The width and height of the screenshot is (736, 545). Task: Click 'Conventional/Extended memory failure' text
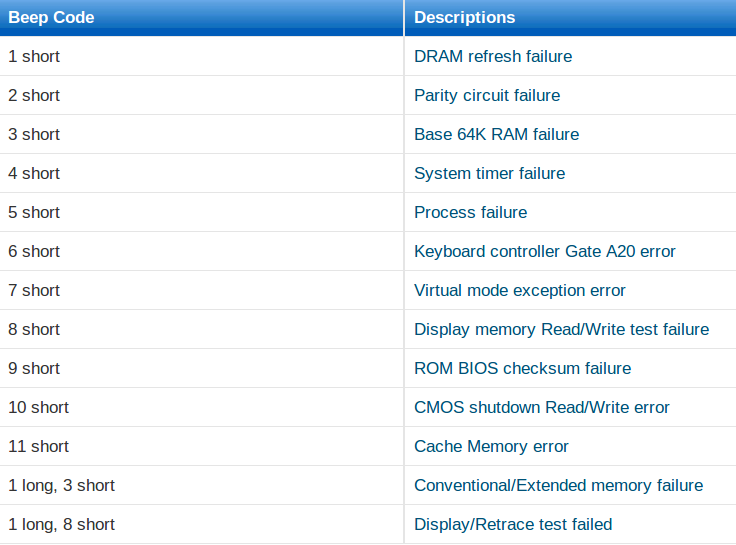pos(559,485)
